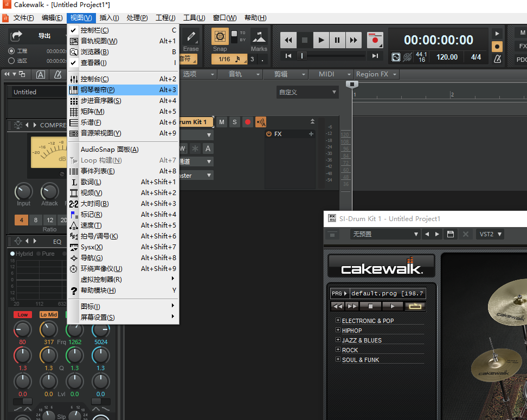Click the Low EQ band button

click(x=23, y=315)
